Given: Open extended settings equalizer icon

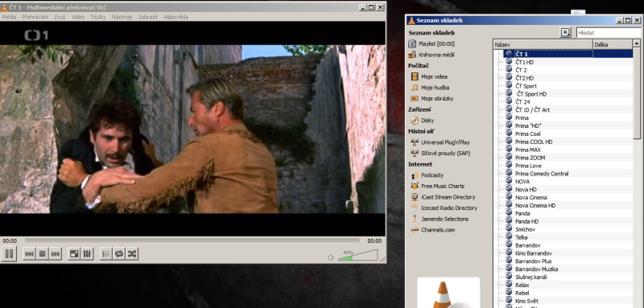Looking at the screenshot, I should (87, 254).
